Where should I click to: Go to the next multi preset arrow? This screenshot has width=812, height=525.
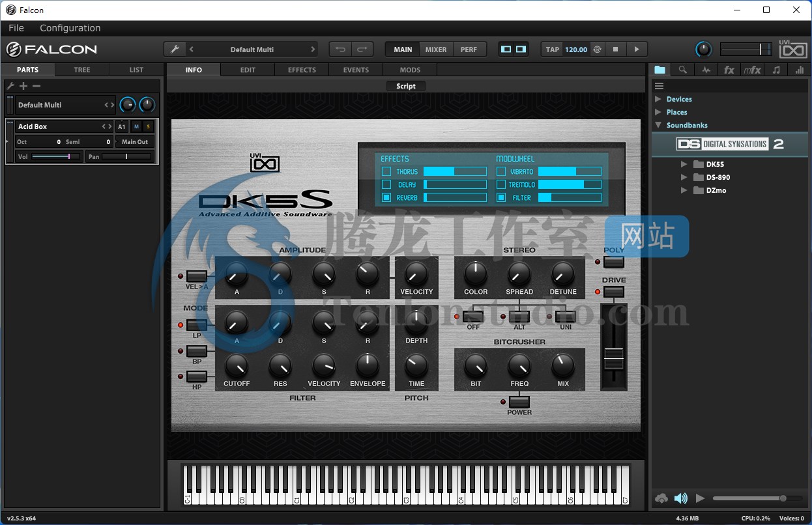point(313,50)
